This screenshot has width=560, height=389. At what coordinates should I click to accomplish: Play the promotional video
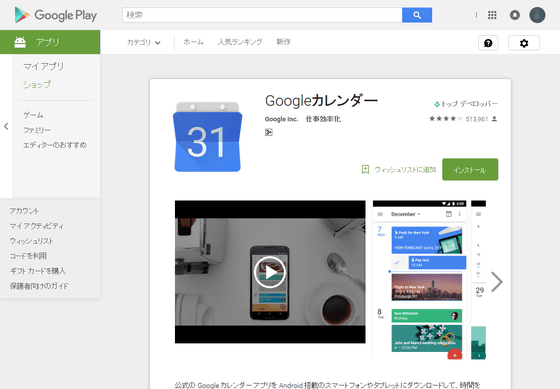270,272
